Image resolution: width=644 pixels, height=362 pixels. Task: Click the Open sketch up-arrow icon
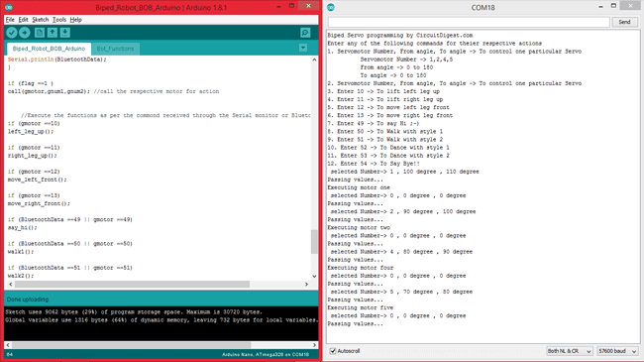(53, 33)
